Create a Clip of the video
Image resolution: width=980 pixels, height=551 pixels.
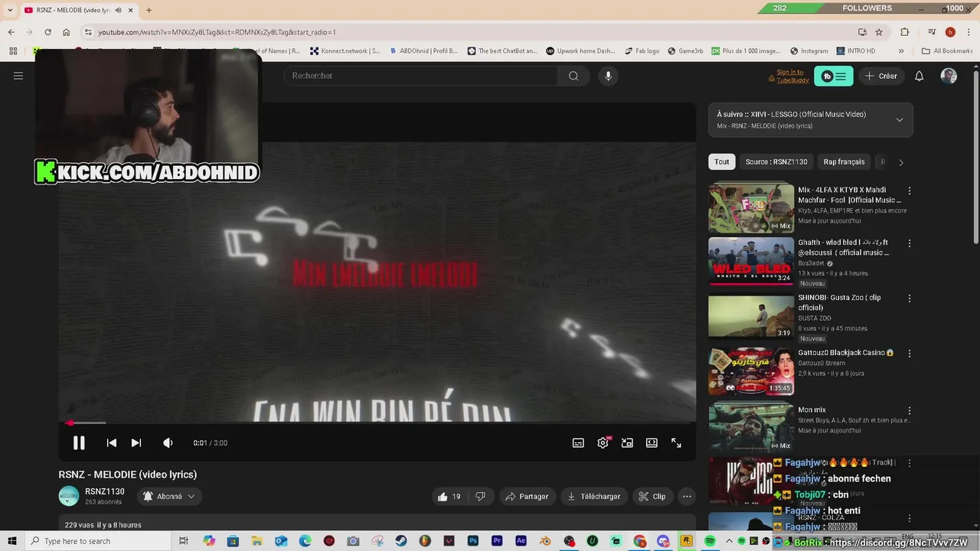coord(652,497)
